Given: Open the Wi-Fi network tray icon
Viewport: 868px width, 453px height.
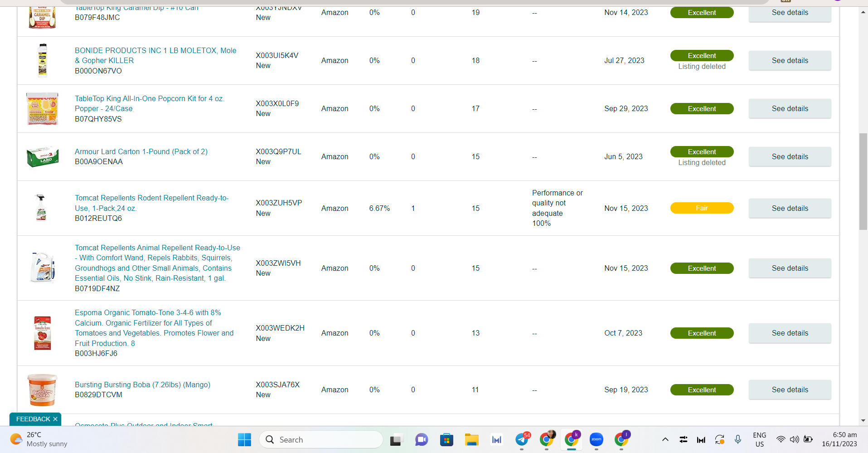Looking at the screenshot, I should coord(781,439).
